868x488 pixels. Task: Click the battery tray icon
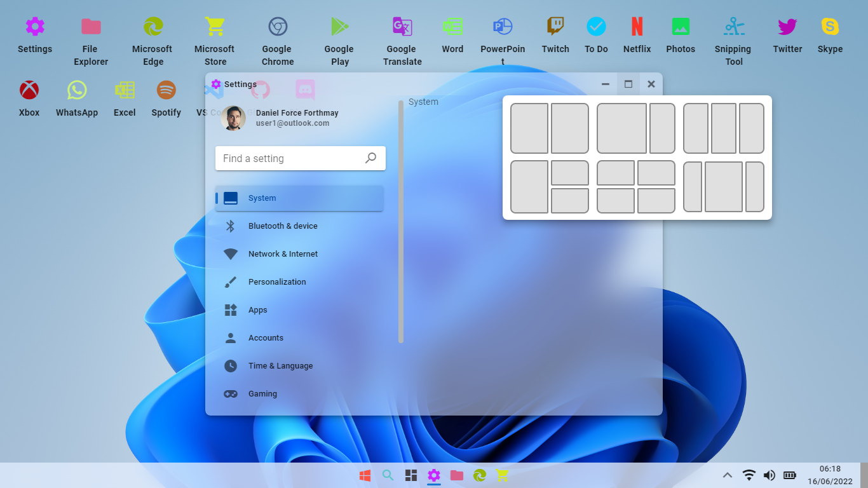pos(790,475)
